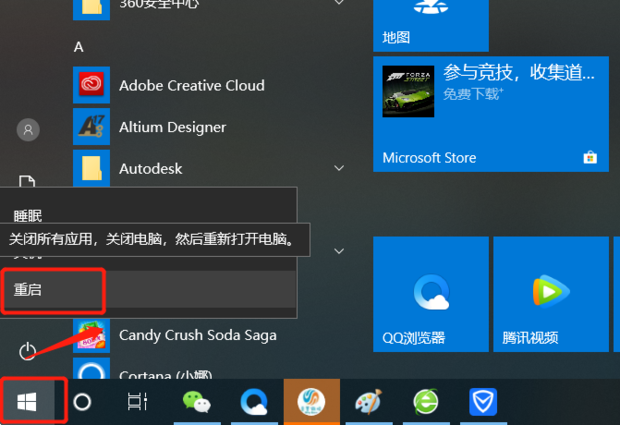Open the user account avatar icon
Image resolution: width=620 pixels, height=425 pixels.
click(x=28, y=130)
